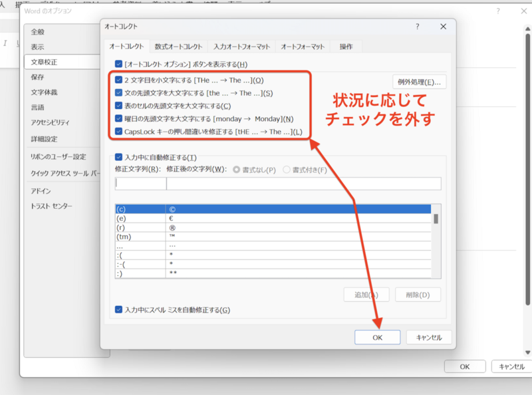This screenshot has height=395, width=532.
Task: Select the (c) row in list
Action: click(x=273, y=209)
